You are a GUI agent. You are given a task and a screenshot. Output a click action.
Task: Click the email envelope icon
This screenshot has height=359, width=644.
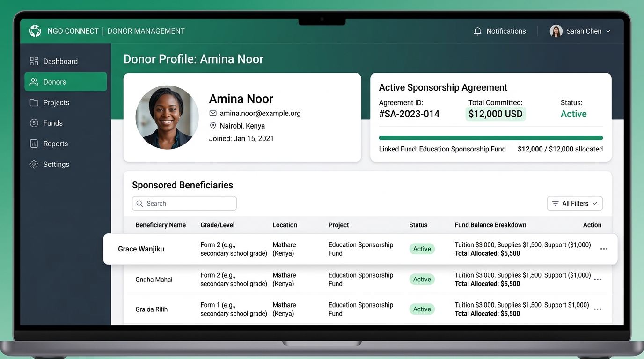213,113
